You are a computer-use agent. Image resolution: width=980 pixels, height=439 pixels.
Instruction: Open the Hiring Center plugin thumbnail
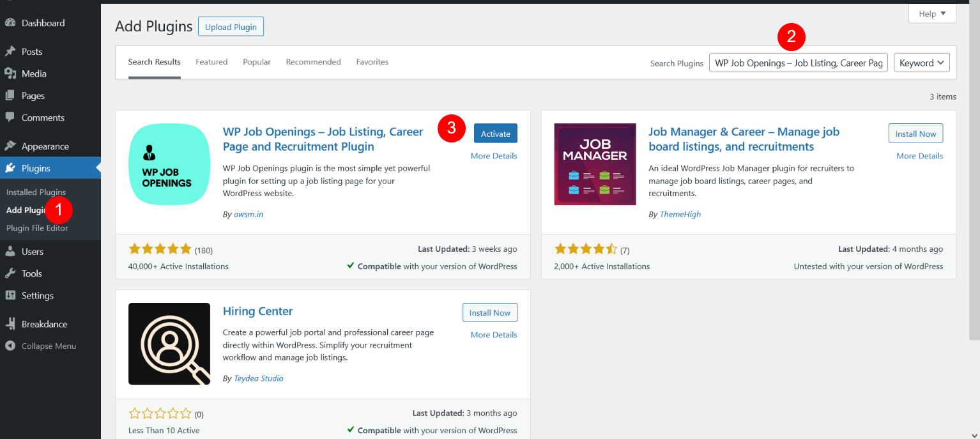[x=169, y=344]
